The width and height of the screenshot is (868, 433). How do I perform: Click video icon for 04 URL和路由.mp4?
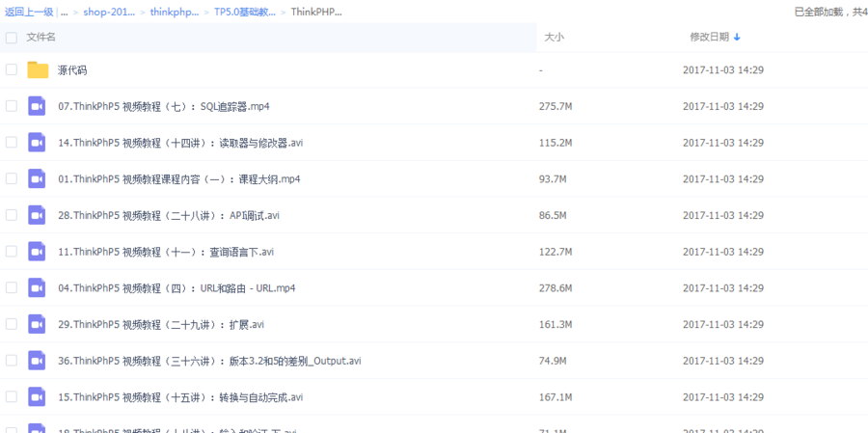click(37, 288)
